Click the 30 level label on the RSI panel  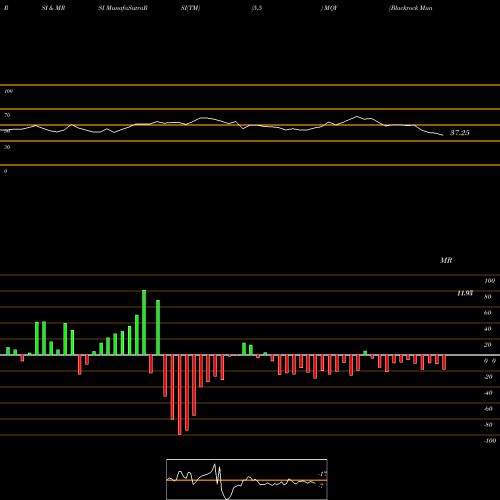click(7, 147)
